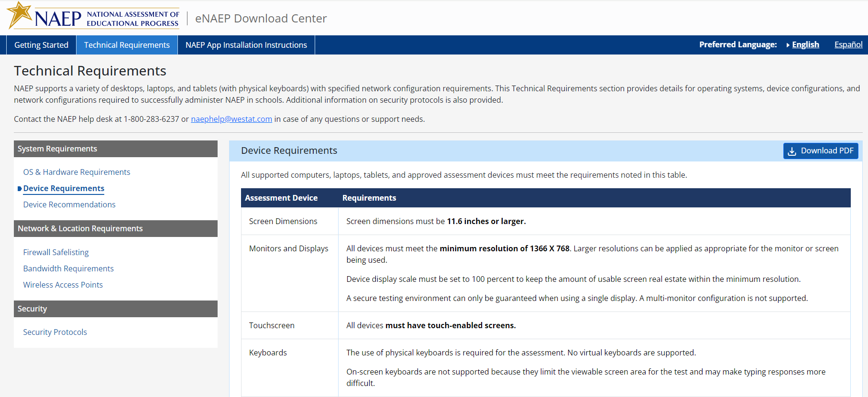Image resolution: width=868 pixels, height=397 pixels.
Task: Select the Technical Requirements tab
Action: 127,45
